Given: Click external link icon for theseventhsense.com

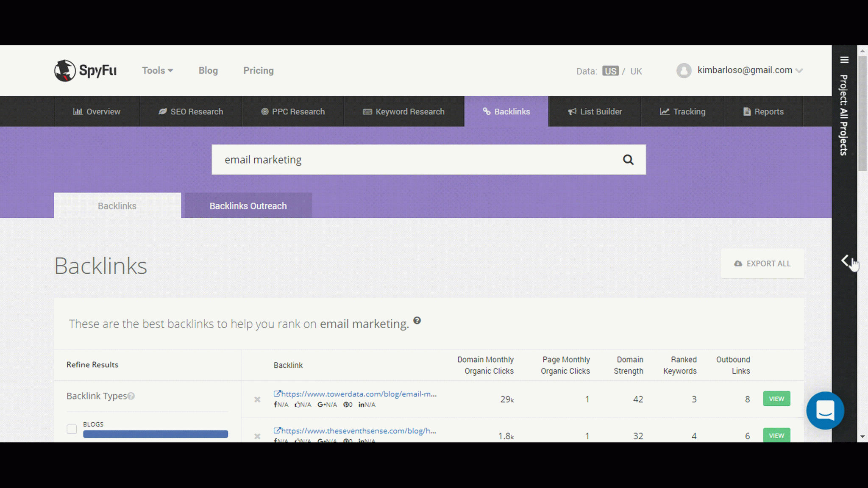Looking at the screenshot, I should tap(277, 430).
